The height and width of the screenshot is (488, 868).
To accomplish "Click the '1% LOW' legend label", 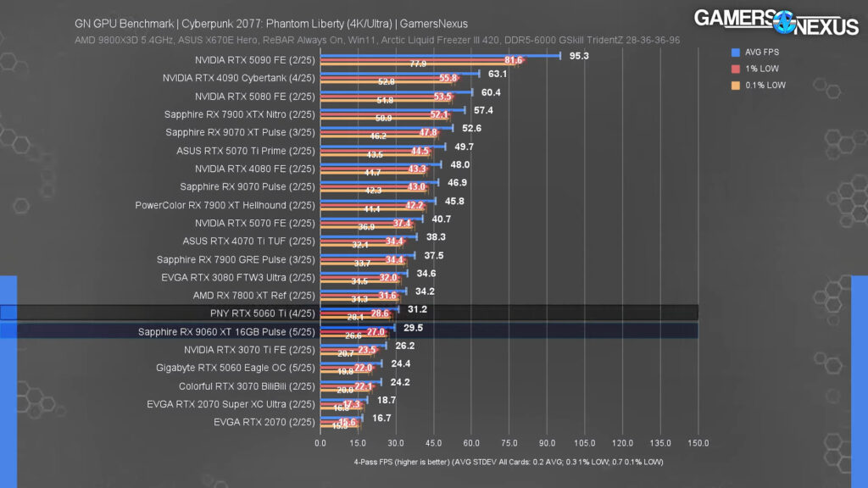I will (x=762, y=69).
